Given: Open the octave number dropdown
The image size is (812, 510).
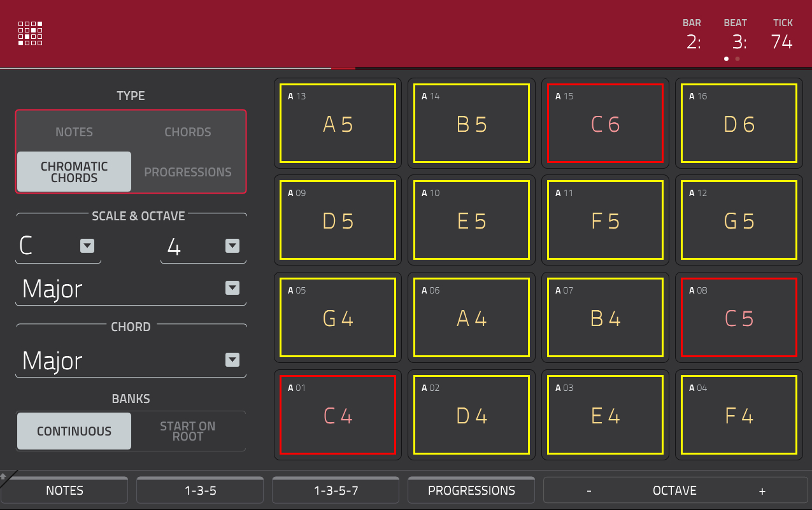Looking at the screenshot, I should point(232,246).
